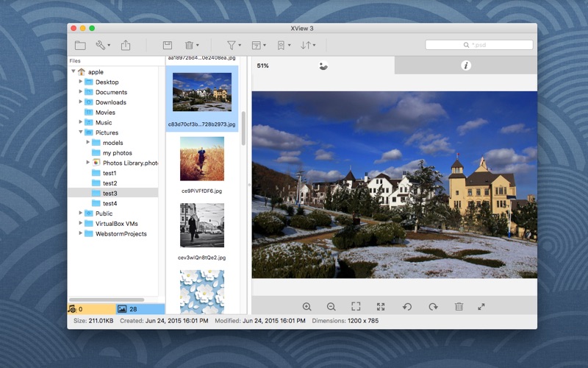Image resolution: width=588 pixels, height=368 pixels.
Task: Click the share icon in the toolbar
Action: click(126, 45)
